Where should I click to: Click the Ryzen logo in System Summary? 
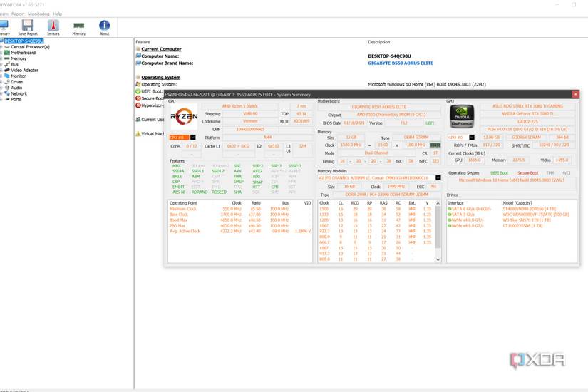click(184, 117)
